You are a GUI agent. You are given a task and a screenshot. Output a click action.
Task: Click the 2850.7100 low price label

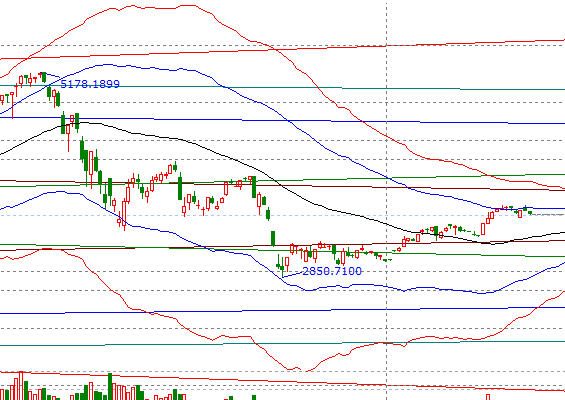pyautogui.click(x=332, y=271)
